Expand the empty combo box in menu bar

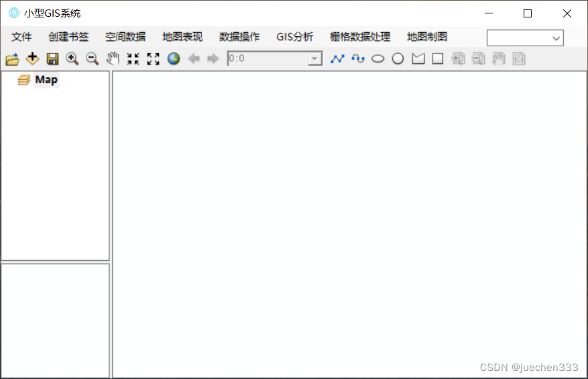click(556, 38)
